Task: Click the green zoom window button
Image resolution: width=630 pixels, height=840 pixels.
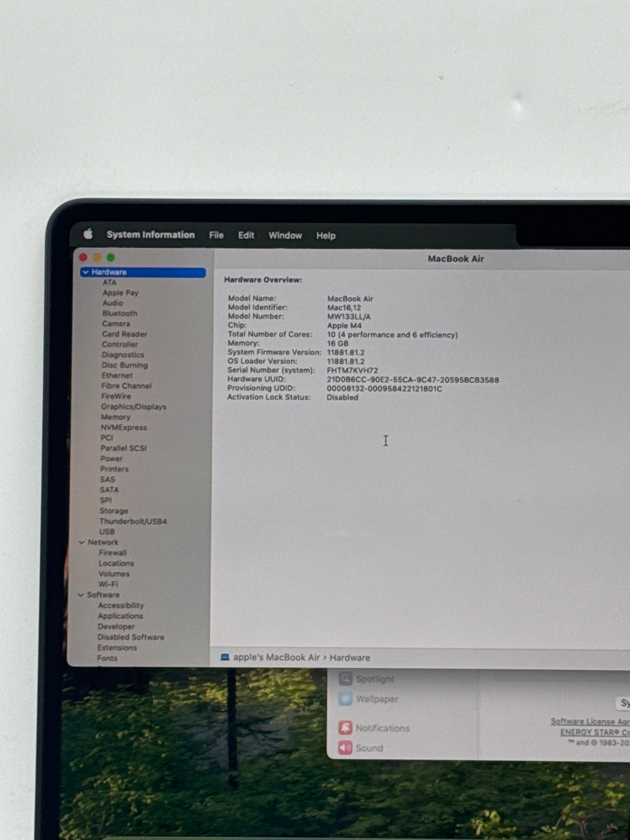Action: 111,257
